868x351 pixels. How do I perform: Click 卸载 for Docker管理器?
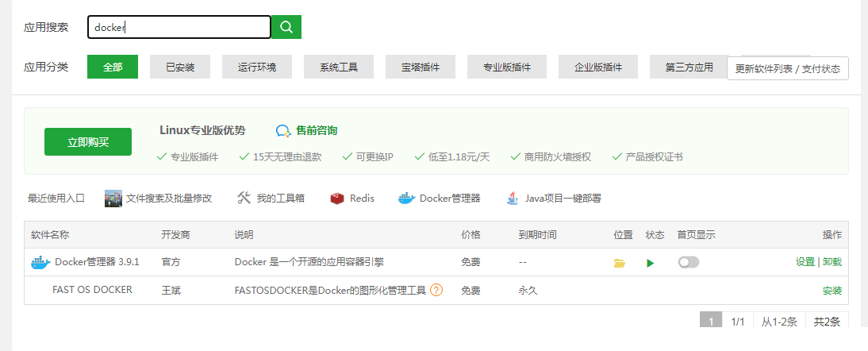[832, 262]
